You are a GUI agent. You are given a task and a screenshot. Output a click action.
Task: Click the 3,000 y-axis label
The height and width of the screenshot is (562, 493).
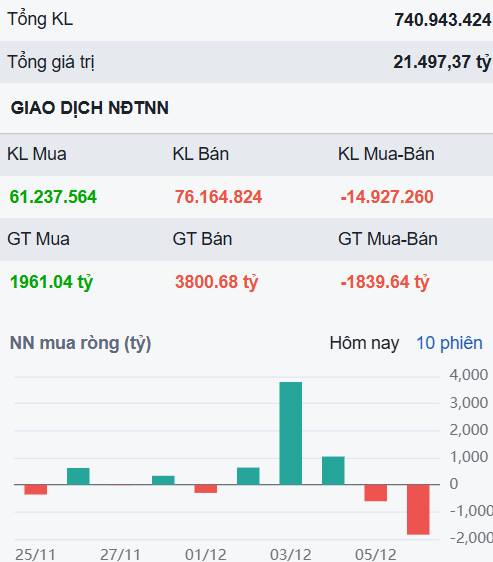pyautogui.click(x=469, y=403)
